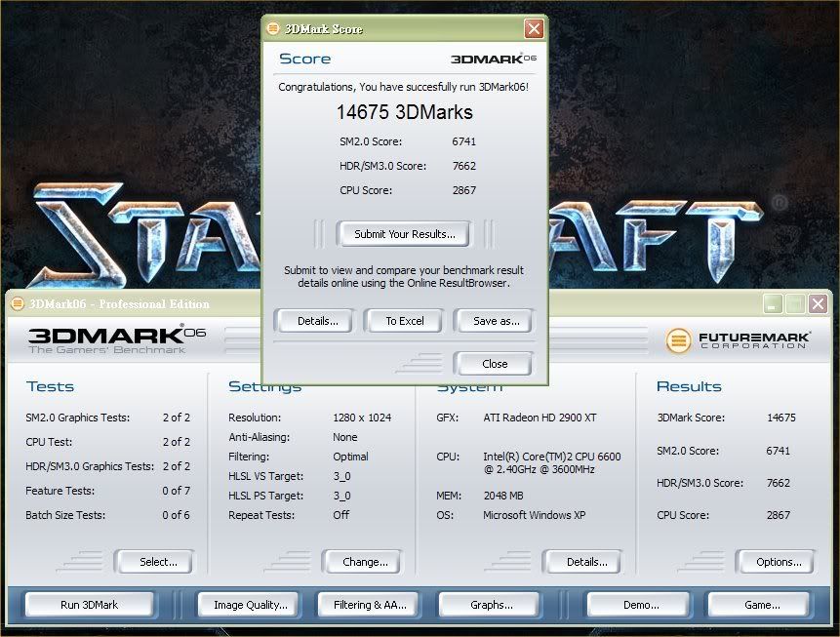
Task: Launch the Game... button
Action: pyautogui.click(x=760, y=605)
